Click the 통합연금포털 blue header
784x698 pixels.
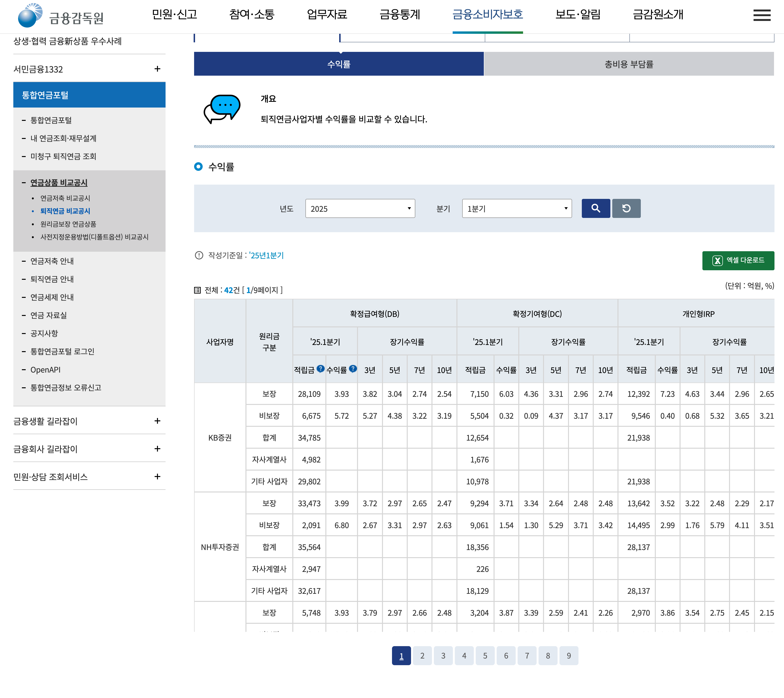(x=89, y=95)
